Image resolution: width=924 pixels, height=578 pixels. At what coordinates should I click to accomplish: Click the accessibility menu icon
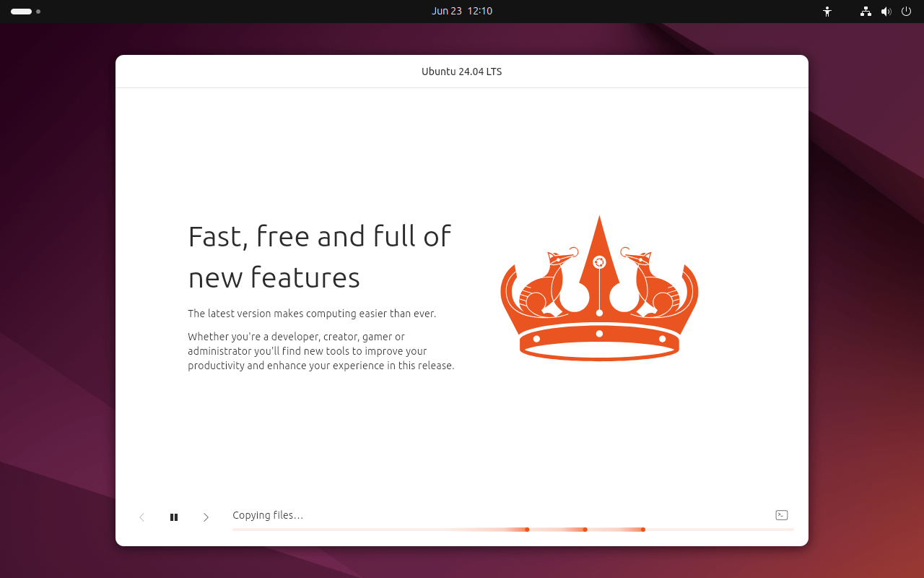coord(827,12)
